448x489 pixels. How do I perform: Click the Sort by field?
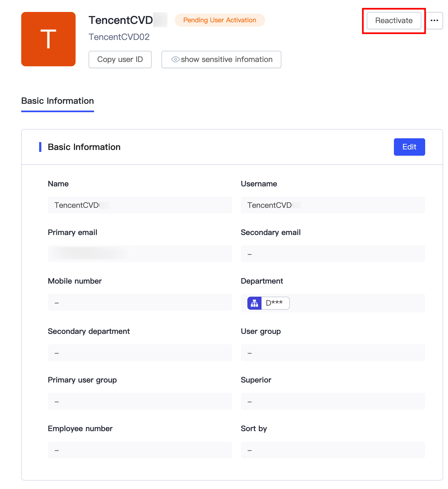coord(333,450)
